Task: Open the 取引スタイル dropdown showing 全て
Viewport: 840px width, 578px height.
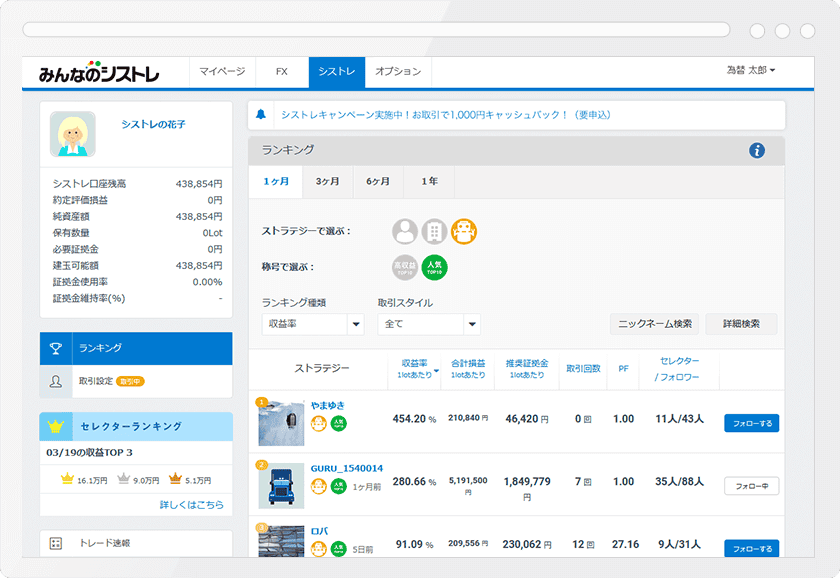Action: point(430,324)
